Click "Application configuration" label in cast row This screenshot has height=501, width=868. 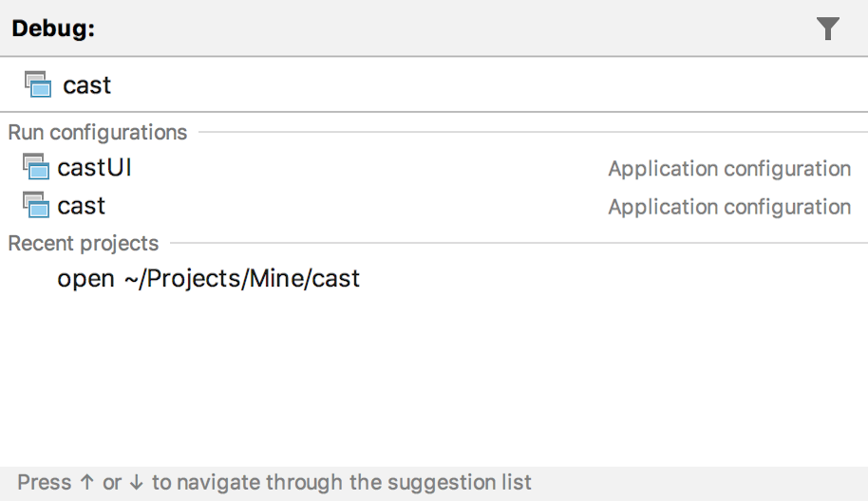pos(729,207)
